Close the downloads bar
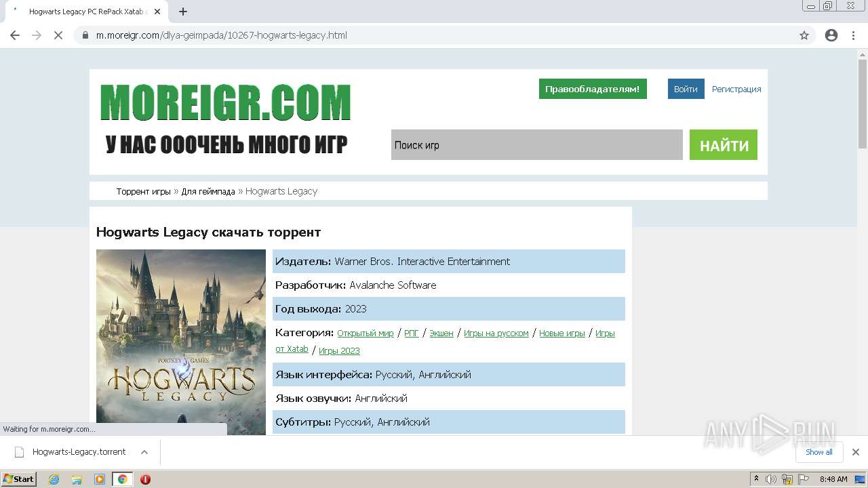 tap(856, 452)
